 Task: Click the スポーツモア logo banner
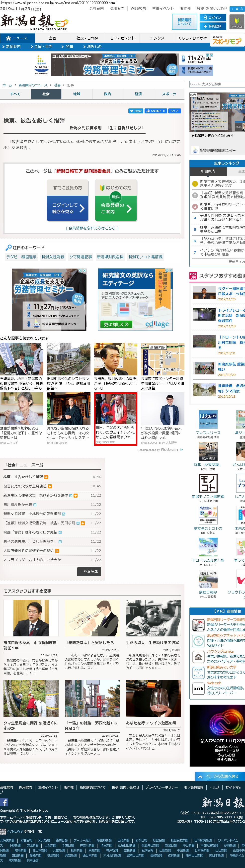[227, 41]
